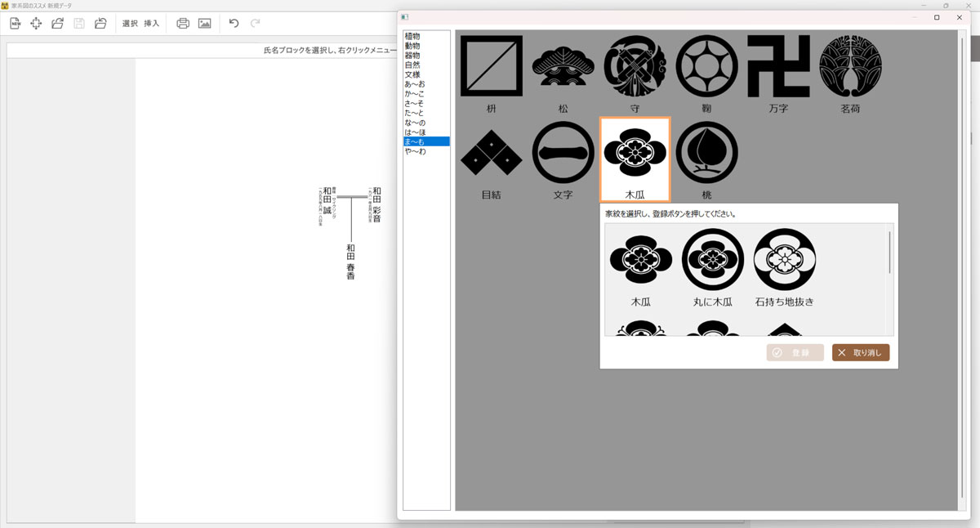Click the save-as folder icon
This screenshot has width=980, height=528.
click(x=100, y=24)
